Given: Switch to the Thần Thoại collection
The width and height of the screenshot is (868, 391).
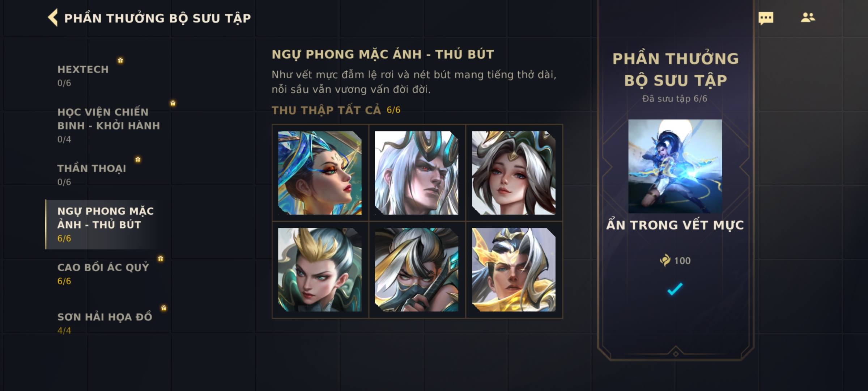Looking at the screenshot, I should pyautogui.click(x=92, y=175).
